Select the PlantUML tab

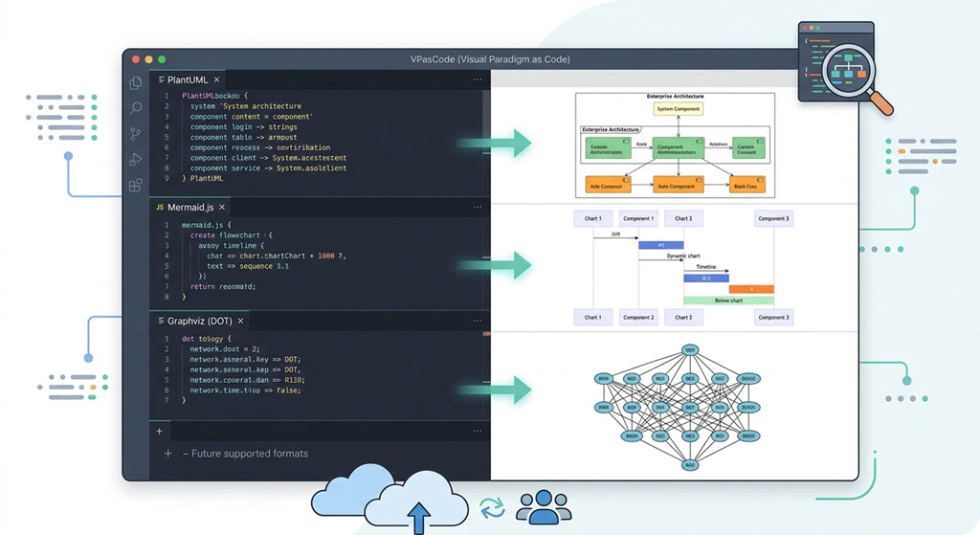pyautogui.click(x=188, y=80)
